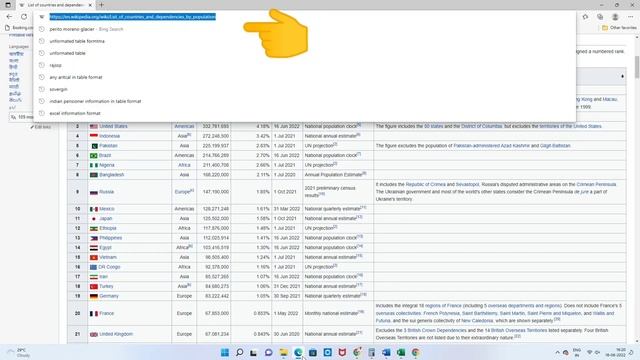Open the Mexico country link

point(107,209)
